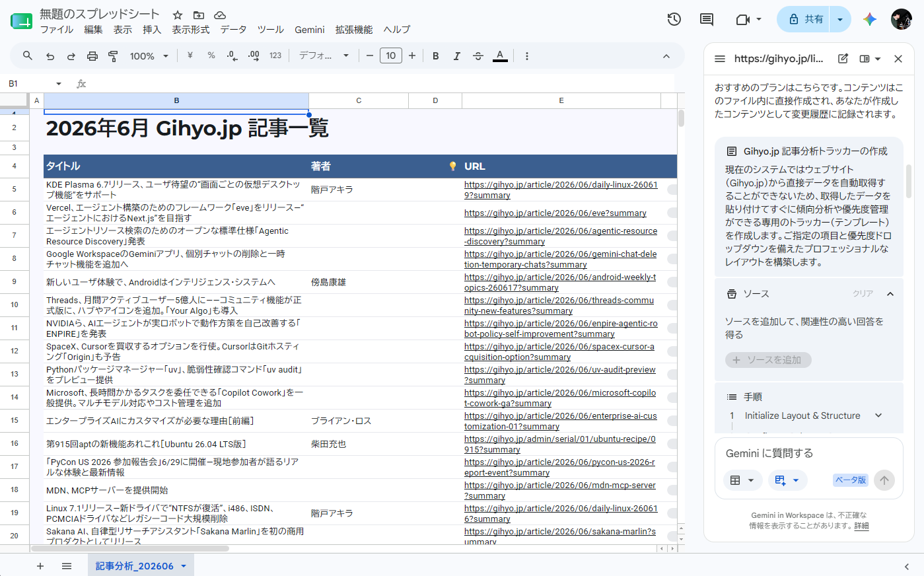Expand the Initialize Layout & Structure step
This screenshot has height=576, width=924.
(878, 415)
